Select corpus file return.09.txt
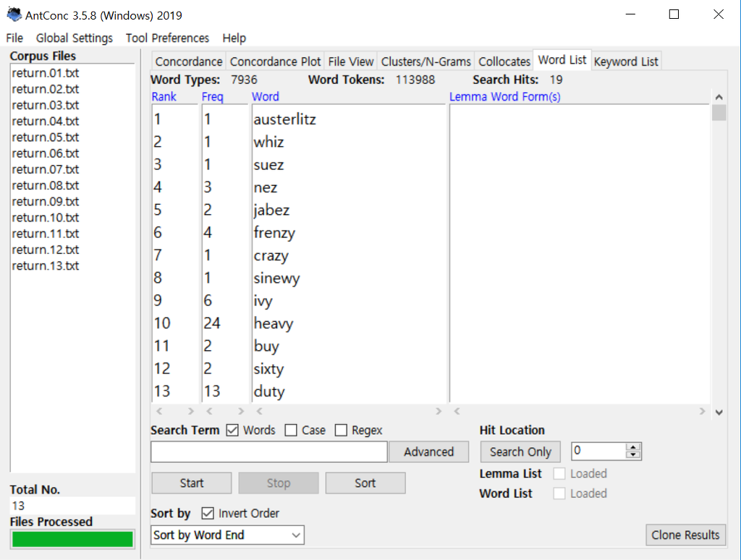741x560 pixels. click(46, 201)
